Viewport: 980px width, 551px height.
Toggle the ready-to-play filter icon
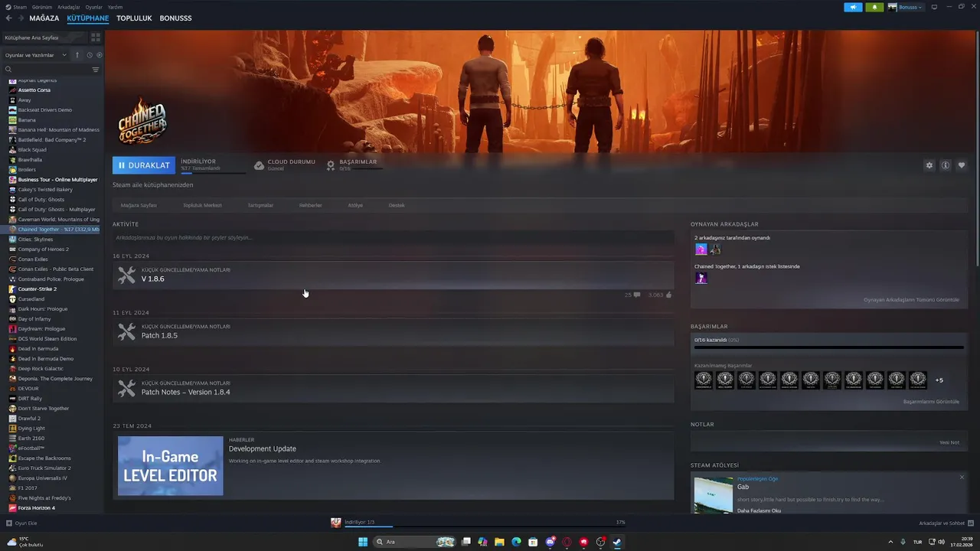[100, 55]
